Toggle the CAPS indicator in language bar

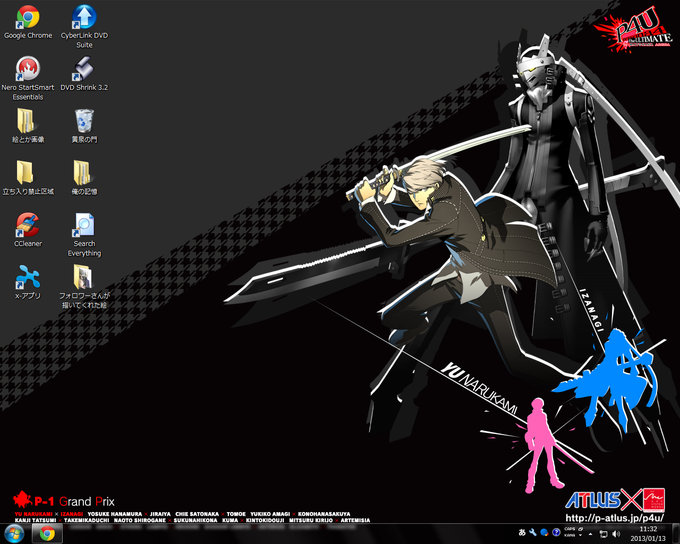[569, 529]
